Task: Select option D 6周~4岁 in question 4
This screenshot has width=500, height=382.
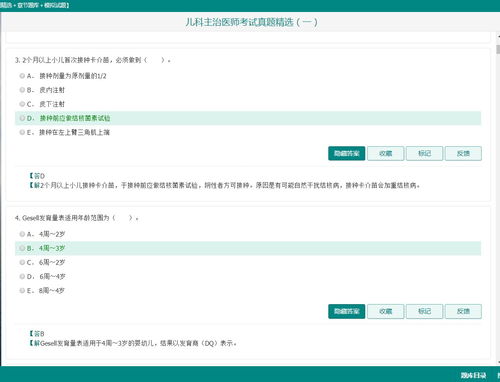Action: click(22, 276)
